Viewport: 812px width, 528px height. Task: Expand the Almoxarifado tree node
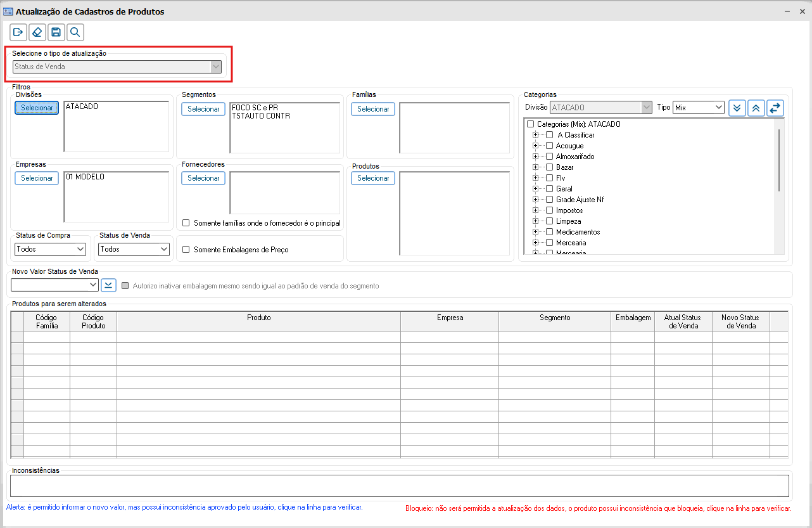tap(536, 157)
